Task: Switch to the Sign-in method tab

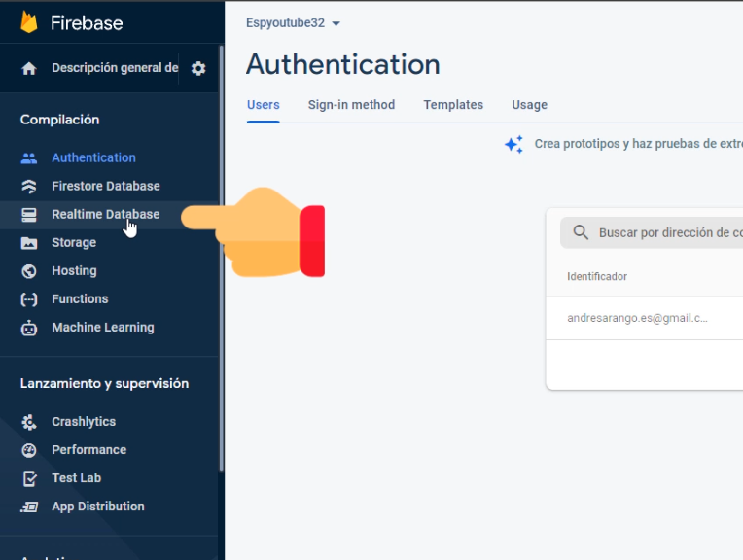Action: (x=351, y=105)
